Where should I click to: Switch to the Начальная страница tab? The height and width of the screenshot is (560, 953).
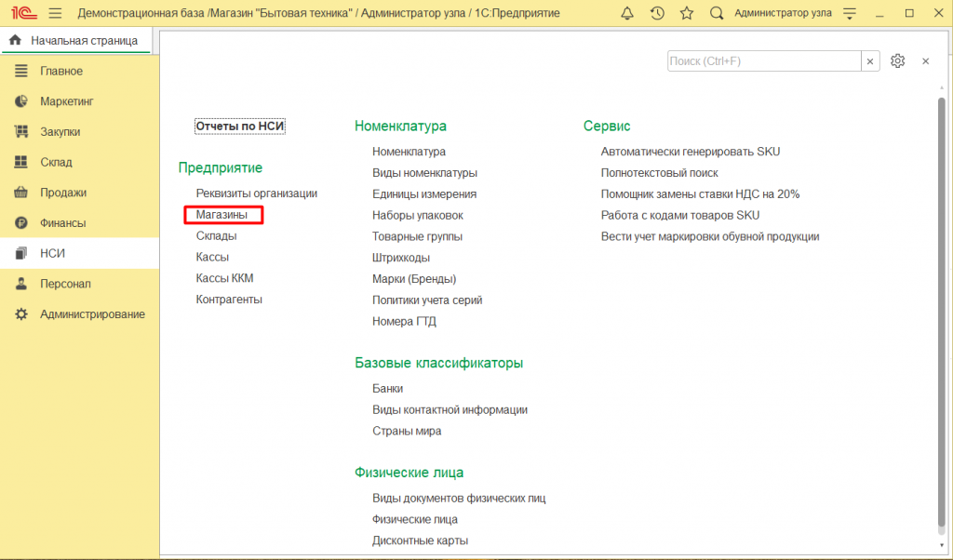[x=74, y=41]
